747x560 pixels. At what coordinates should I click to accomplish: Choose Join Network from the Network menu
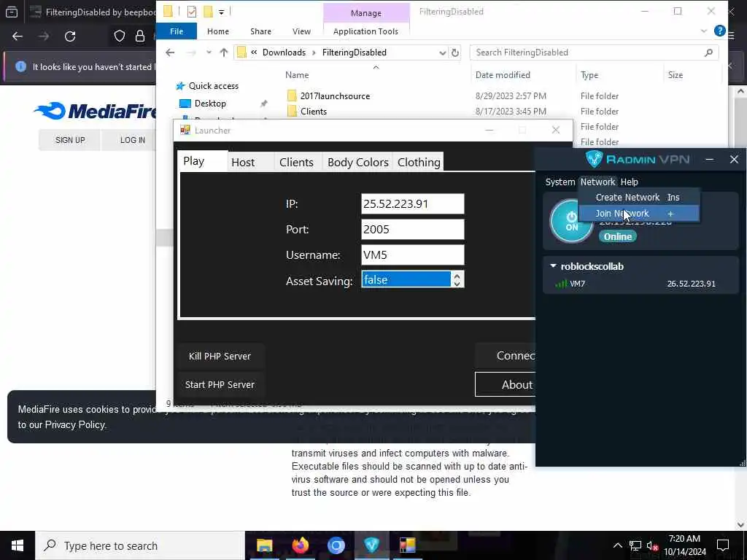click(639, 214)
